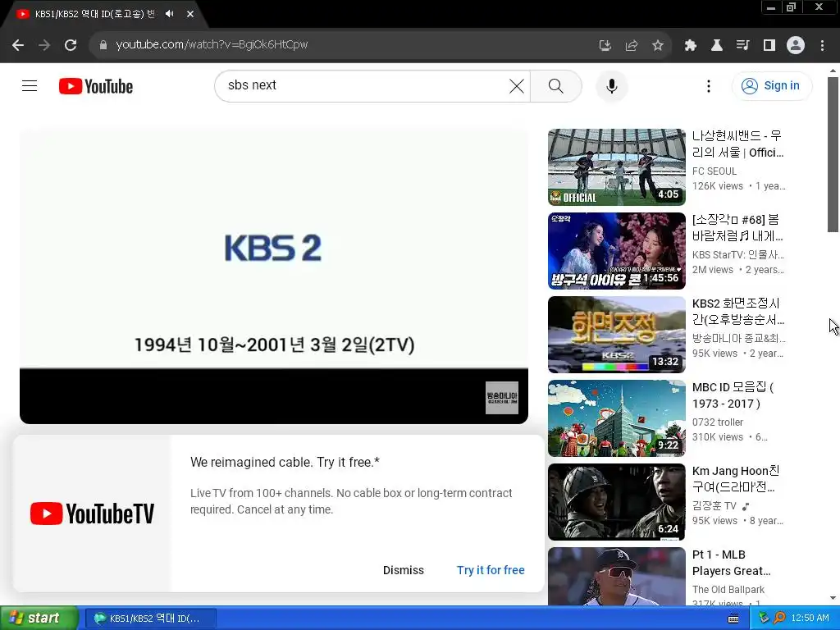Viewport: 840px width, 630px height.
Task: Select the KBS1/KBS2 video tab
Action: pyautogui.click(x=94, y=14)
